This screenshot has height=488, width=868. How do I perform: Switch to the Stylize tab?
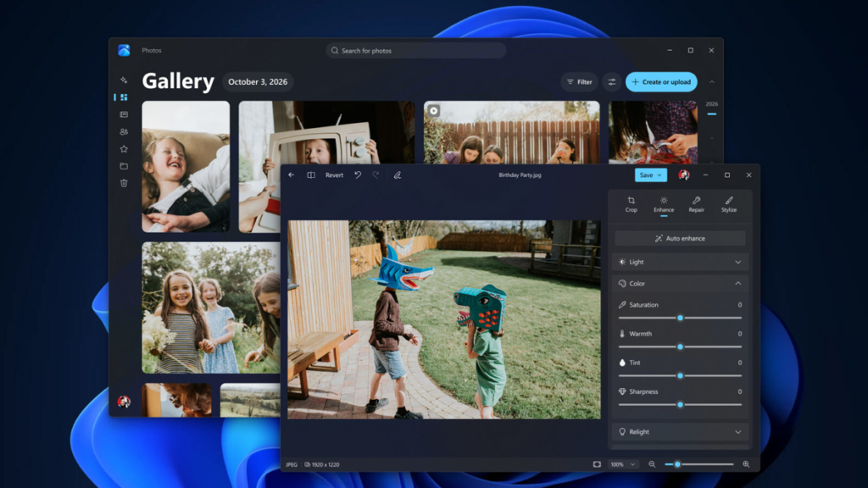[x=728, y=204]
